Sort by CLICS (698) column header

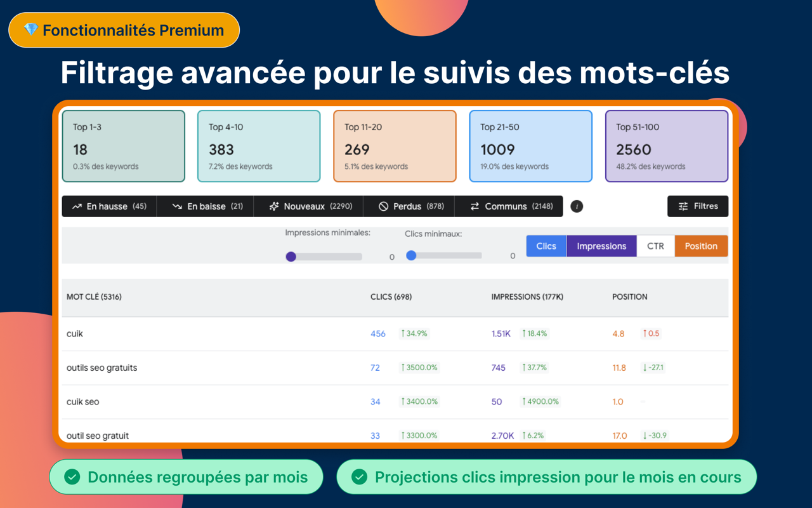click(x=391, y=297)
